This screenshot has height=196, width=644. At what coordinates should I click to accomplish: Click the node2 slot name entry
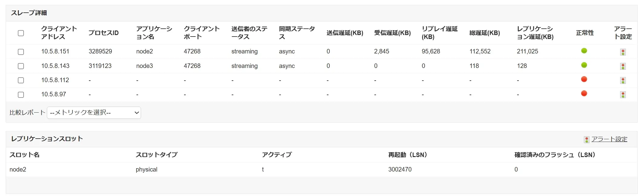pos(18,169)
